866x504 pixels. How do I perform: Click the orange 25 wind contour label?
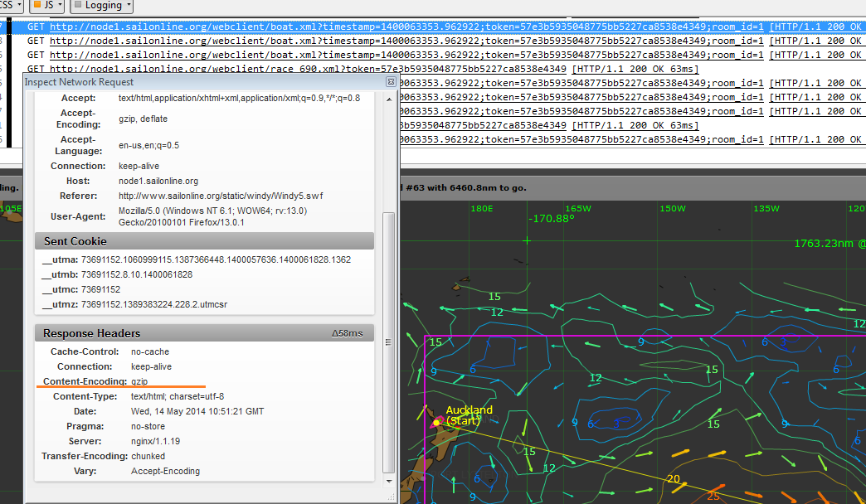pyautogui.click(x=713, y=496)
